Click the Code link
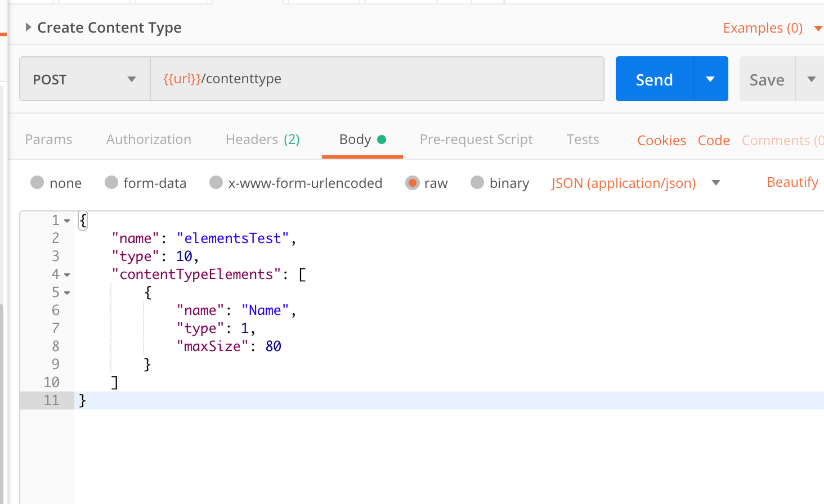Image resolution: width=824 pixels, height=504 pixels. click(x=714, y=141)
